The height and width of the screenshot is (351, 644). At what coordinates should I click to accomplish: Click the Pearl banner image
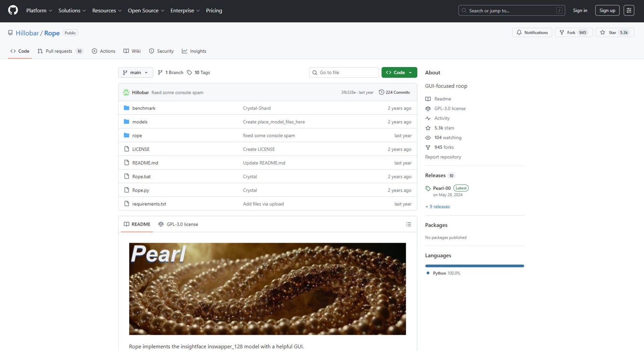(x=267, y=289)
